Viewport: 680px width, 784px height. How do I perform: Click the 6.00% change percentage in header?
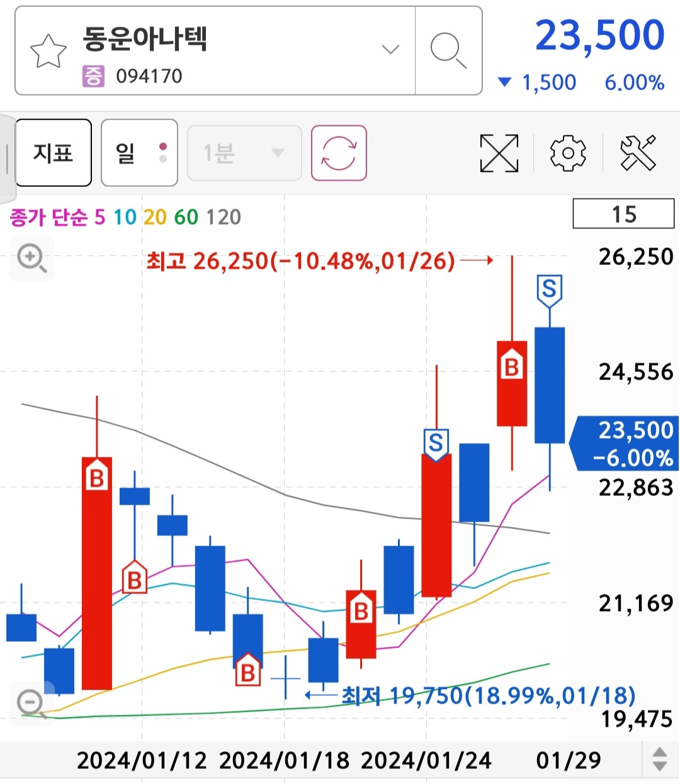pos(635,82)
